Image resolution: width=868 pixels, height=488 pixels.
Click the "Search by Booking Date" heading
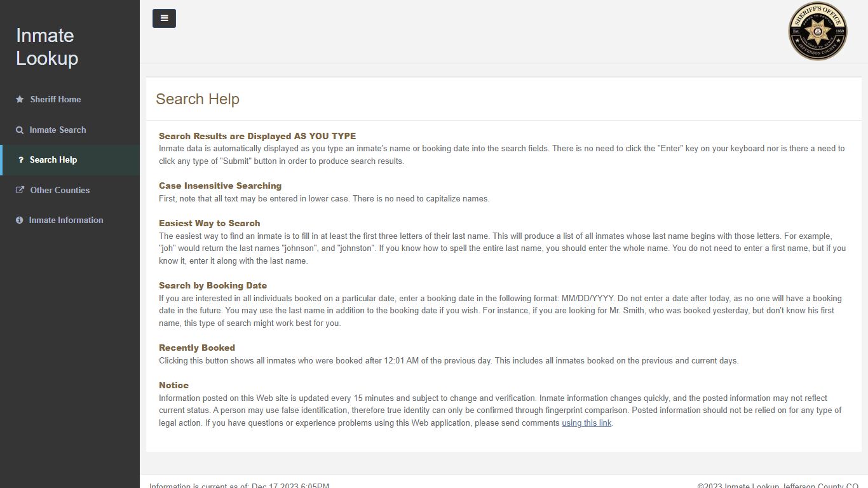pos(213,285)
